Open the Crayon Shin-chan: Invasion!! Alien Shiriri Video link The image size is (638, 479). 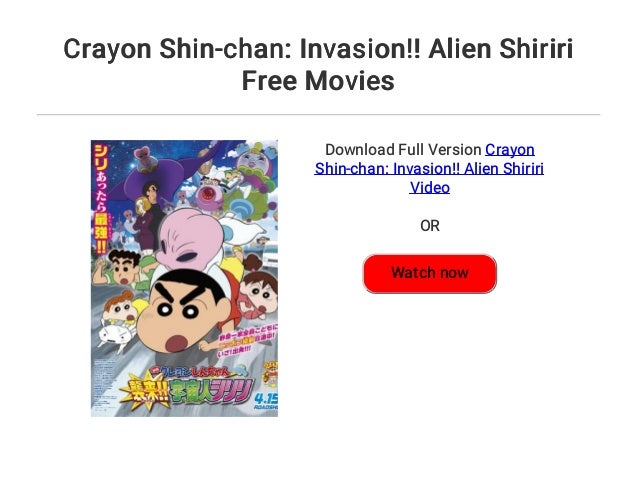point(429,168)
